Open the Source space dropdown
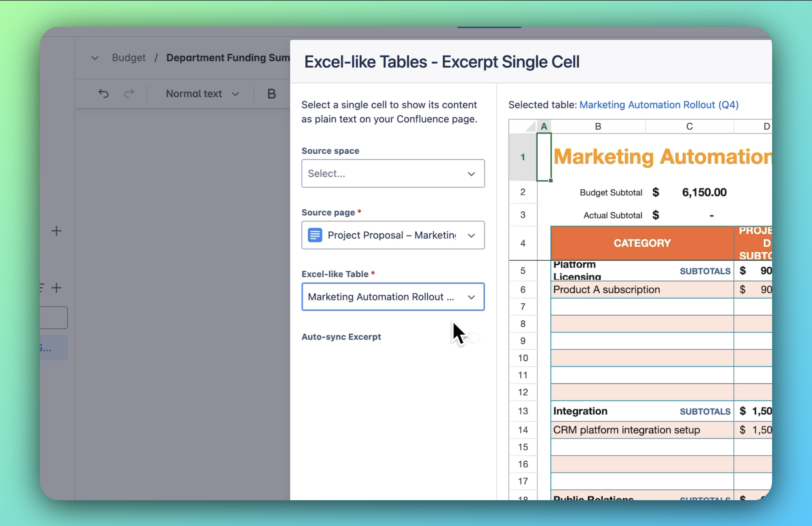Viewport: 812px width, 526px height. tap(393, 173)
